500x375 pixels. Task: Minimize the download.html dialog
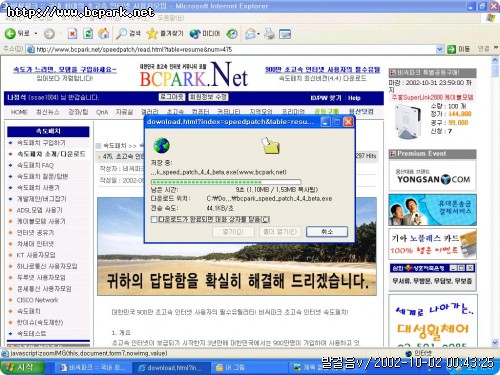[325, 122]
